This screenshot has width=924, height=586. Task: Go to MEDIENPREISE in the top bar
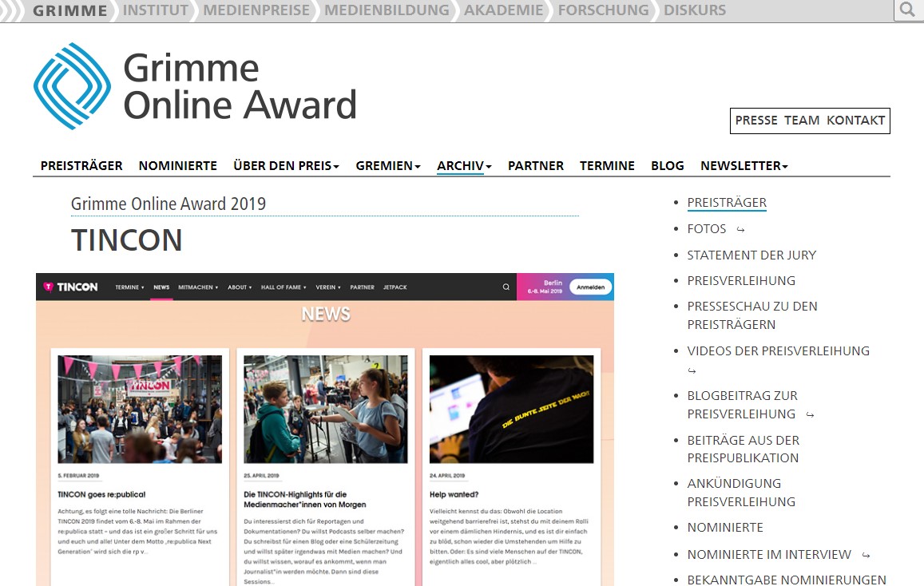[x=256, y=10]
